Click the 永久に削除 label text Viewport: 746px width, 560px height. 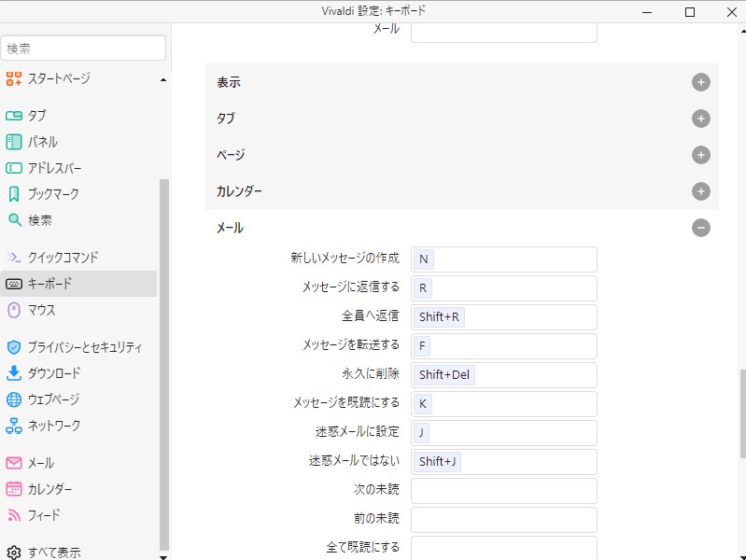pos(371,374)
